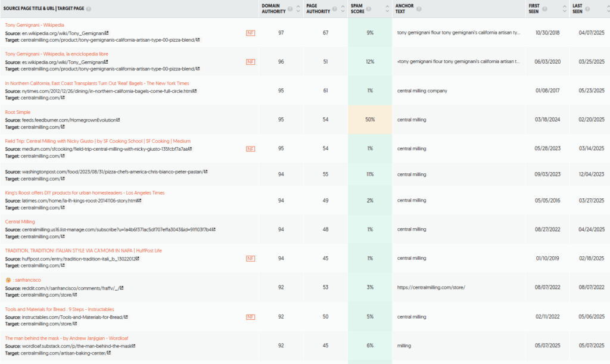Open target external icon in reddit sanfrancisco row
This screenshot has height=364, width=610.
(x=75, y=295)
